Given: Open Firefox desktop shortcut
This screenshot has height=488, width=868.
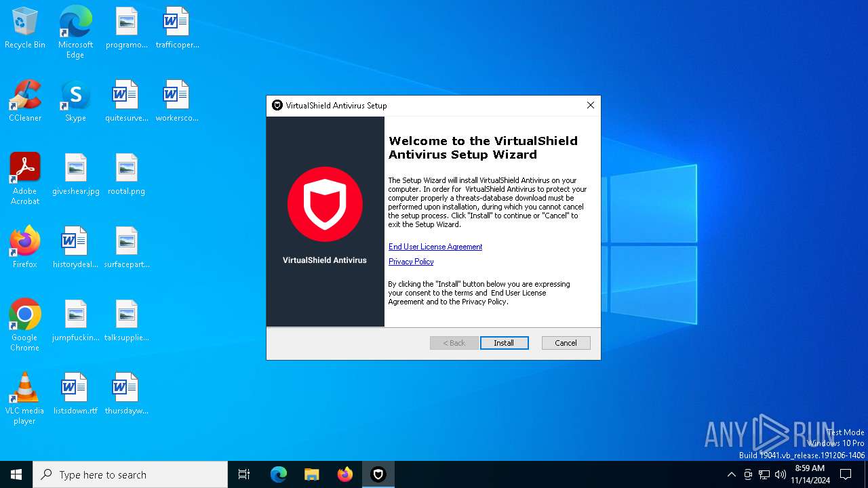Looking at the screenshot, I should [x=25, y=248].
